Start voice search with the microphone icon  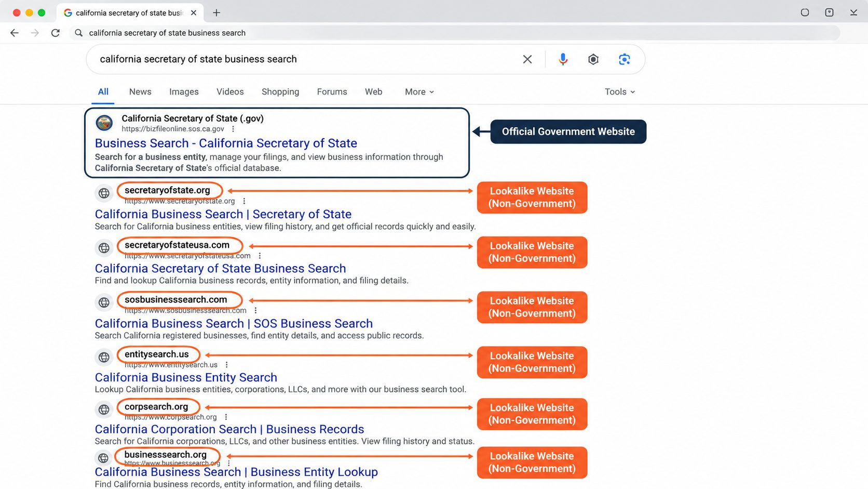[x=563, y=59]
